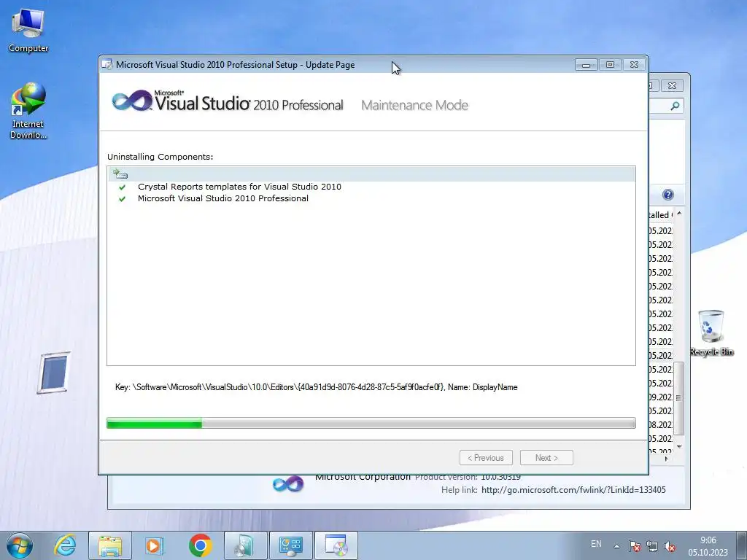The height and width of the screenshot is (560, 747).
Task: Open Internet Download Manager desktop shortcut
Action: [28, 111]
